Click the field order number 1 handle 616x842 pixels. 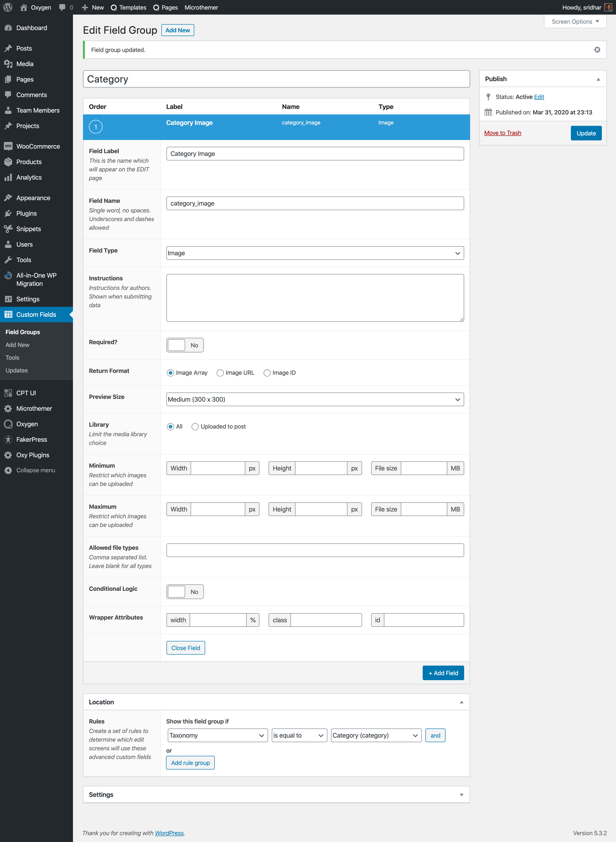(96, 127)
